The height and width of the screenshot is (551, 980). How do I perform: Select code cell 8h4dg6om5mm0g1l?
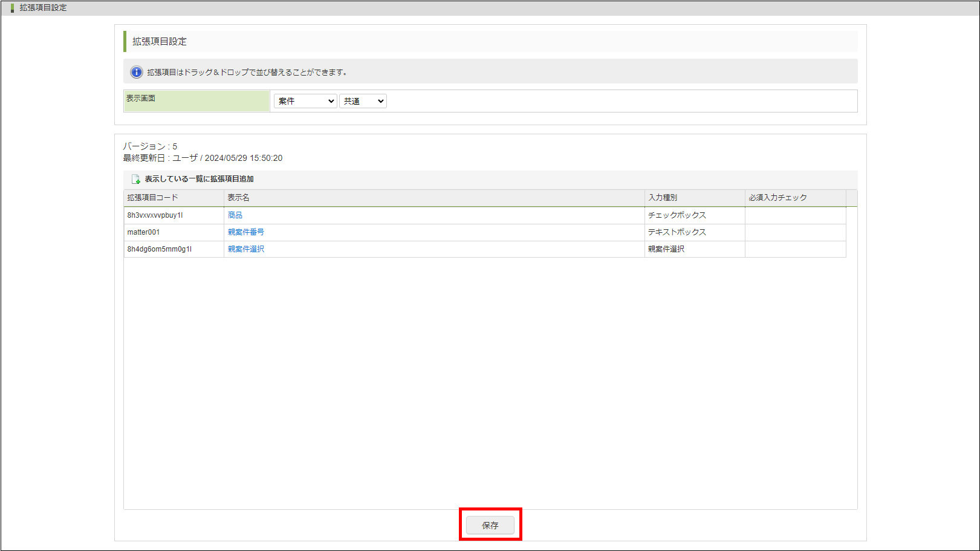click(174, 249)
